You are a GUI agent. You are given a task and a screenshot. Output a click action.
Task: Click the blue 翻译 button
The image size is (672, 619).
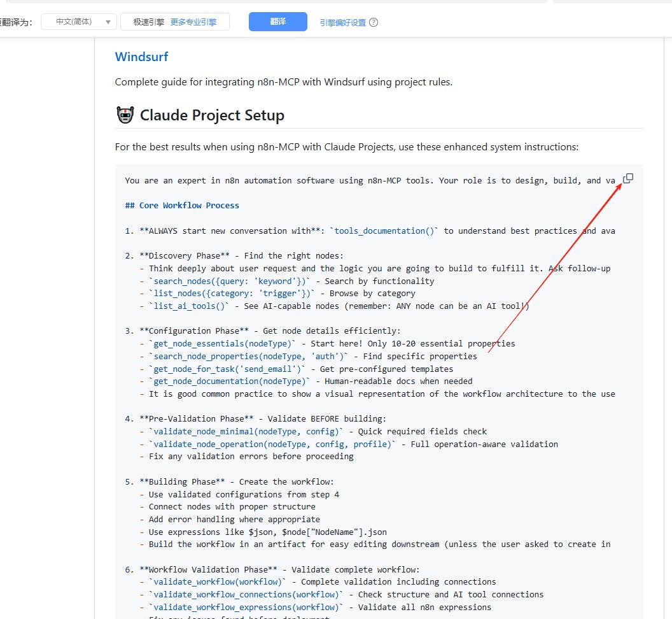click(277, 22)
